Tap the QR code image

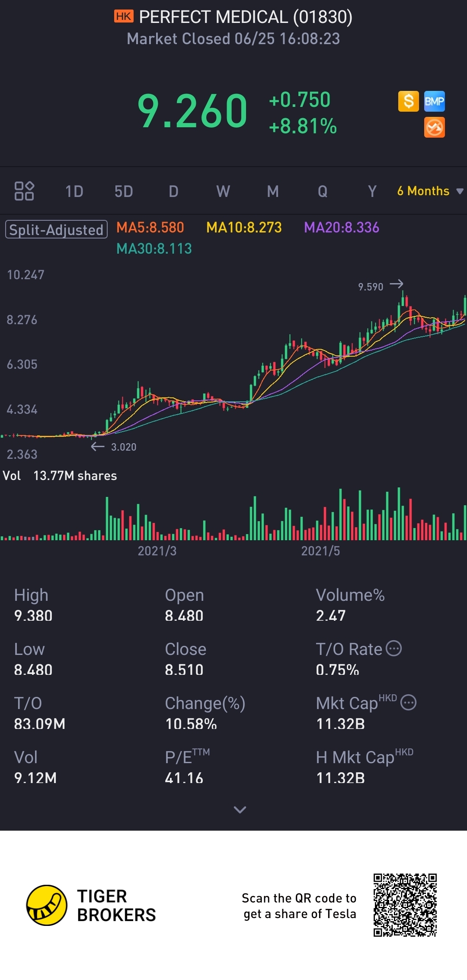pos(405,905)
